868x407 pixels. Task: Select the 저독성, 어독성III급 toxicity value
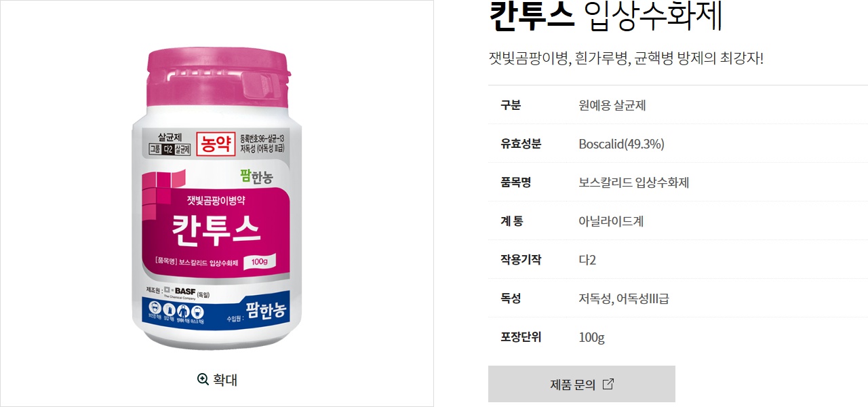point(624,298)
